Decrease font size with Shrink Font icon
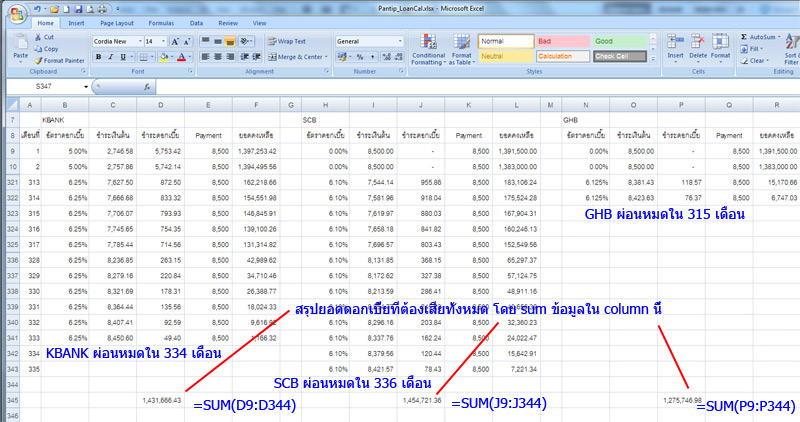The height and width of the screenshot is (422, 800). click(187, 41)
